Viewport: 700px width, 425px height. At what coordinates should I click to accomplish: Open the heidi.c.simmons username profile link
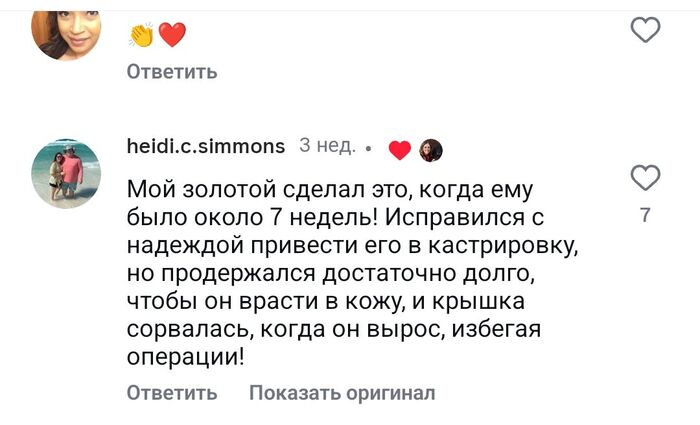pos(206,147)
